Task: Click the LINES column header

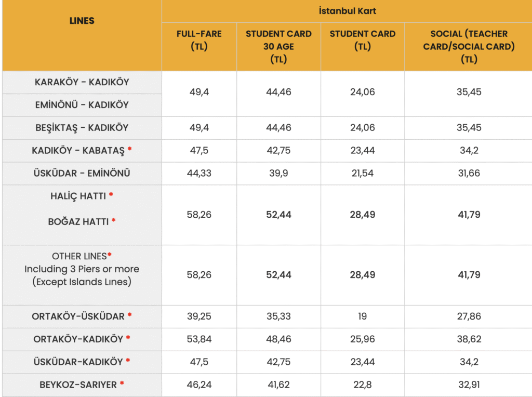Action: (82, 21)
